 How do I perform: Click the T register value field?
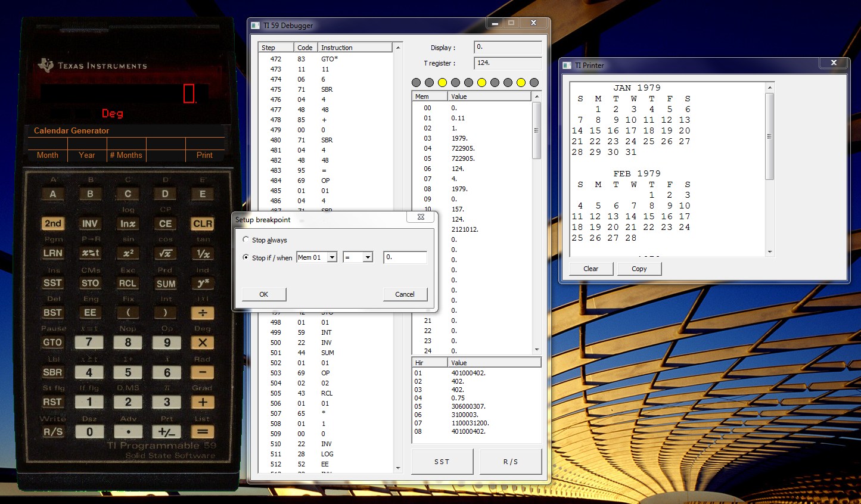point(508,63)
